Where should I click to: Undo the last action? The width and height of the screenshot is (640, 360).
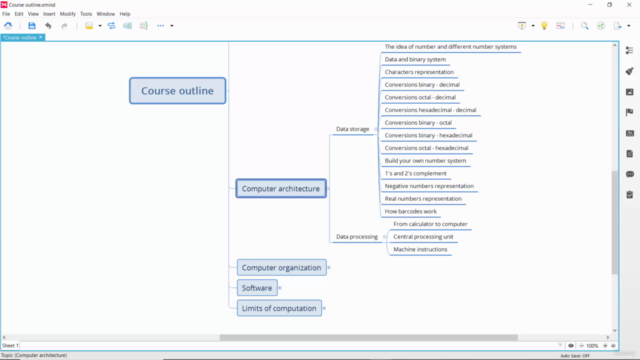[x=48, y=26]
